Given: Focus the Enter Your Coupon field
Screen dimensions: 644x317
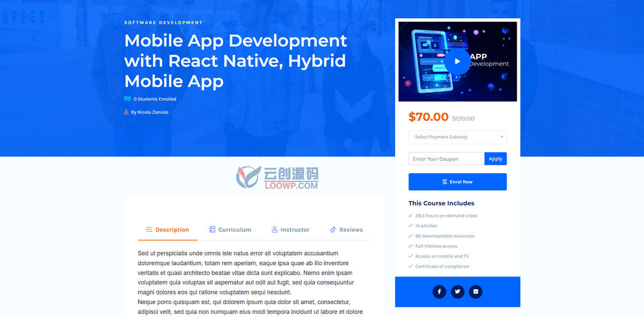Looking at the screenshot, I should (447, 159).
